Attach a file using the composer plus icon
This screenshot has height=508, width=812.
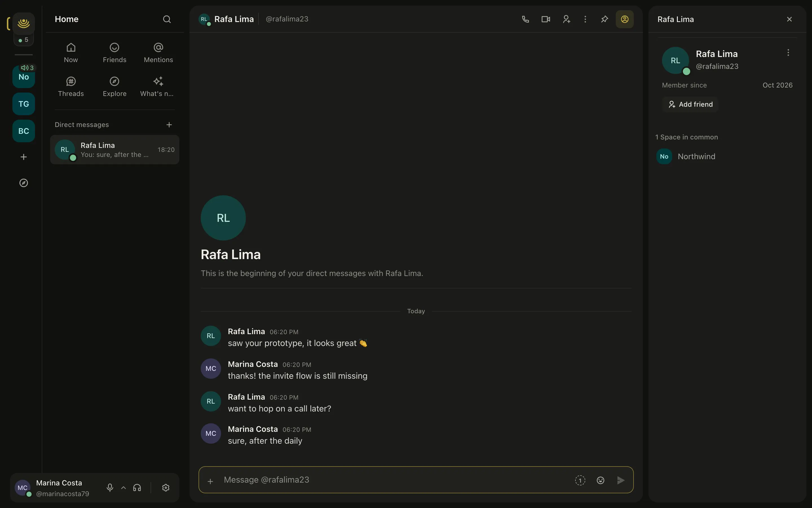tap(210, 481)
